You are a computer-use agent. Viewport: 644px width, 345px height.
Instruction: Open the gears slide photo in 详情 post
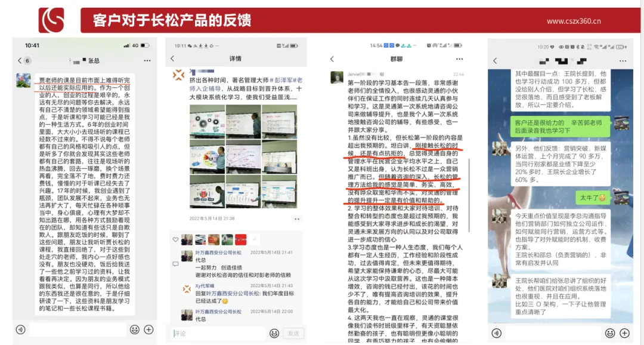[x=207, y=121]
